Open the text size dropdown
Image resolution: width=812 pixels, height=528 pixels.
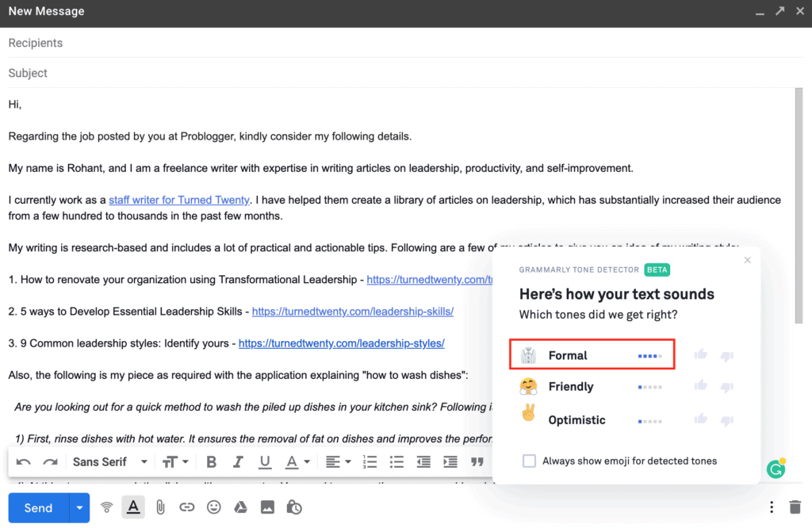(x=175, y=461)
